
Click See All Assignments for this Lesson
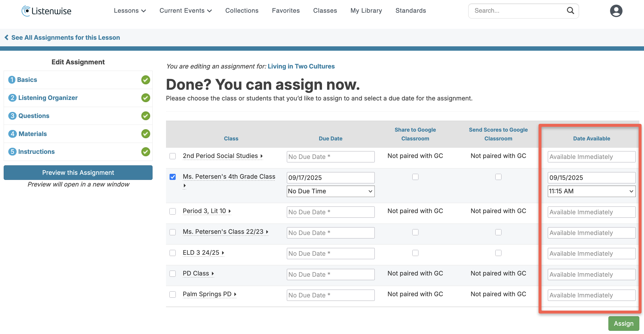tap(65, 38)
